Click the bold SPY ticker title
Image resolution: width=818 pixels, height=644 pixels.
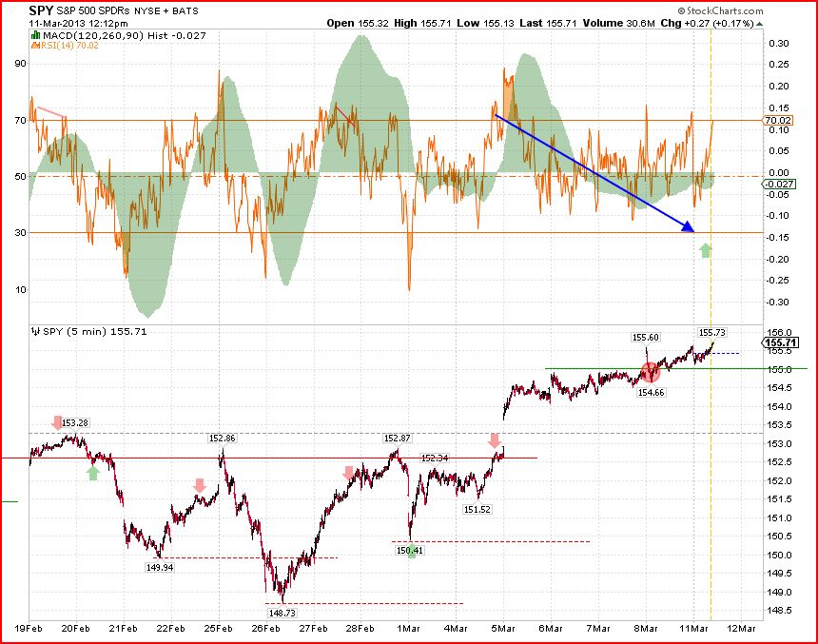(41, 10)
